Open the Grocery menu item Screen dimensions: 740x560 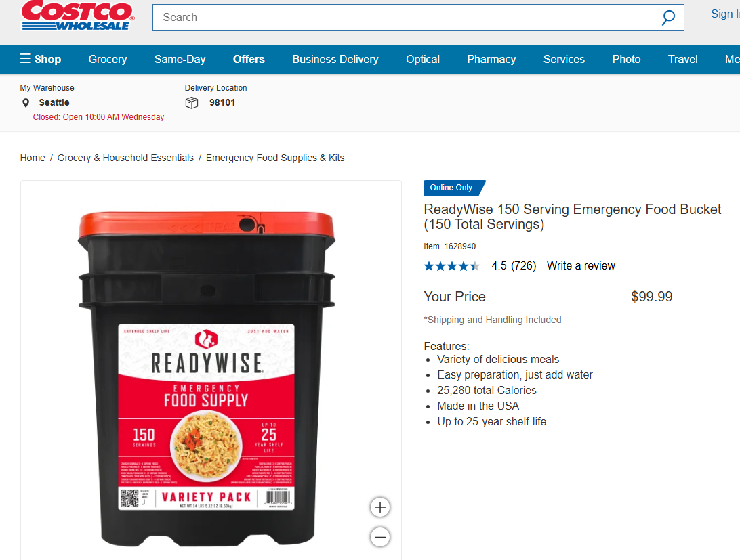point(108,60)
